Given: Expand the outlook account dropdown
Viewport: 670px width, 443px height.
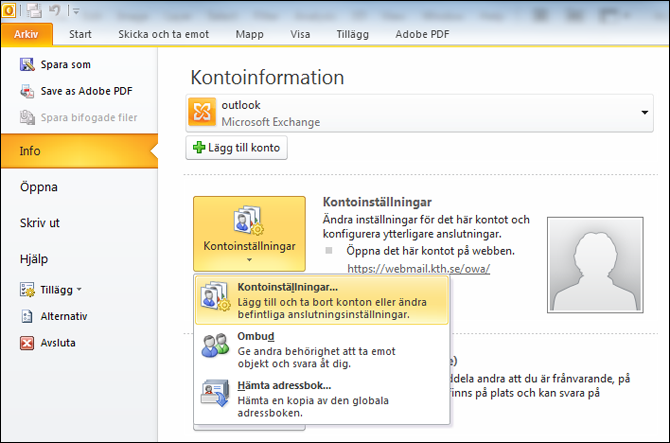Looking at the screenshot, I should tap(645, 112).
